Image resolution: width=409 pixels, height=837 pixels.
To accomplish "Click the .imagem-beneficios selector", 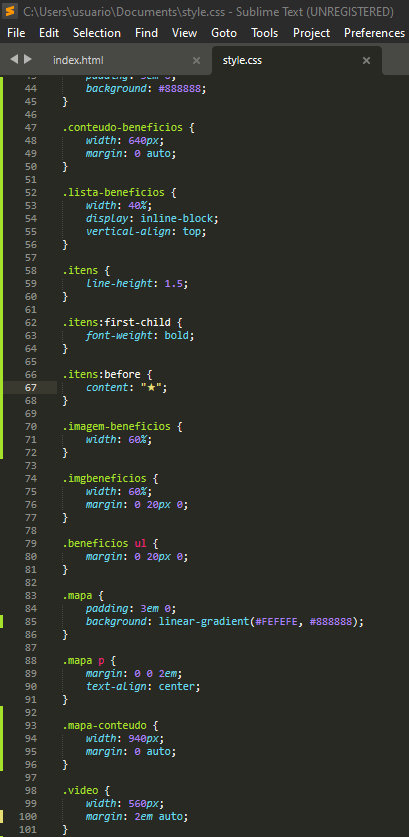I will [116, 427].
